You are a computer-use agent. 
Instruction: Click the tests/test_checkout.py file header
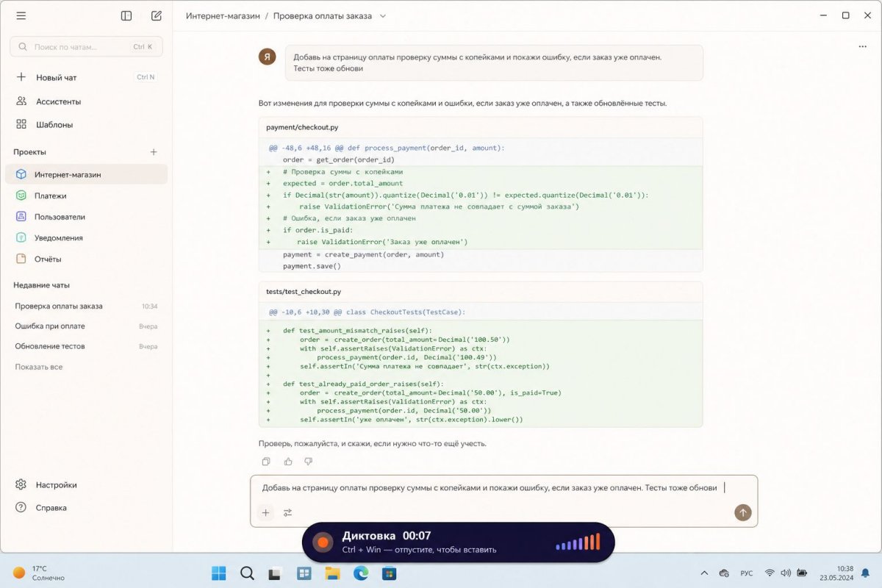tap(481, 292)
